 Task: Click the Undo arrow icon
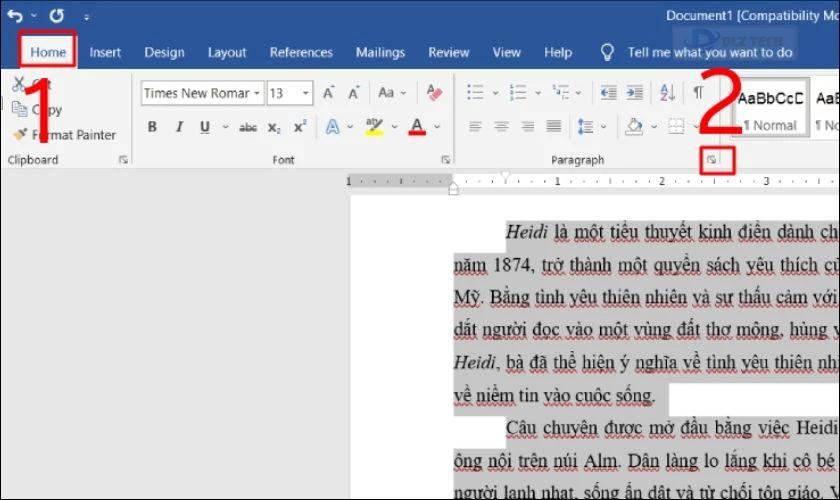pos(15,16)
